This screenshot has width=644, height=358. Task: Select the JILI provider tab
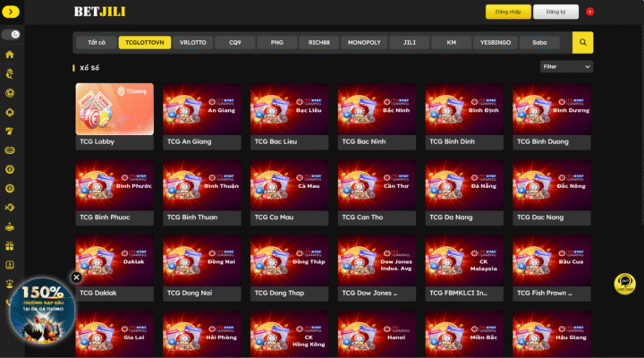pyautogui.click(x=409, y=42)
